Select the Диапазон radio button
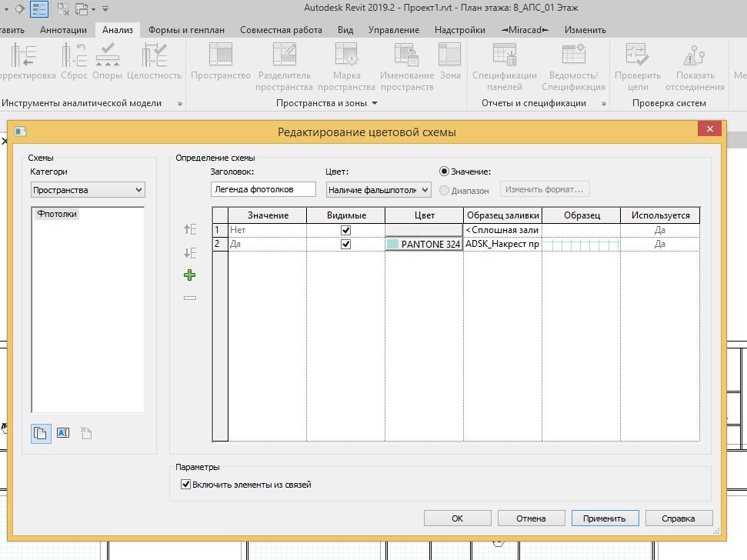Screen dimensions: 747x560 [444, 191]
